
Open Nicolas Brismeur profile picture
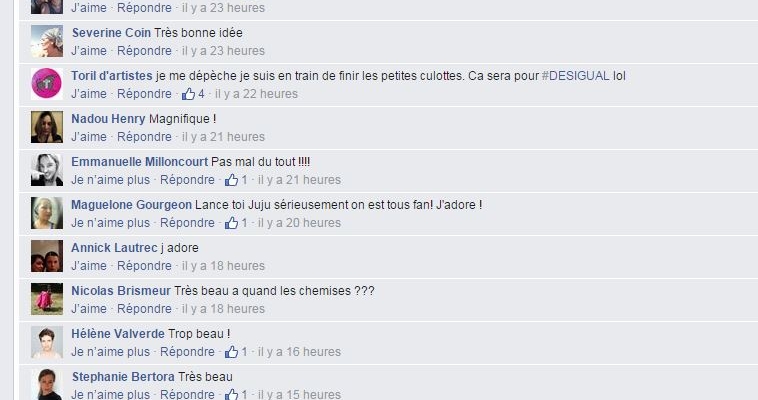pos(47,299)
